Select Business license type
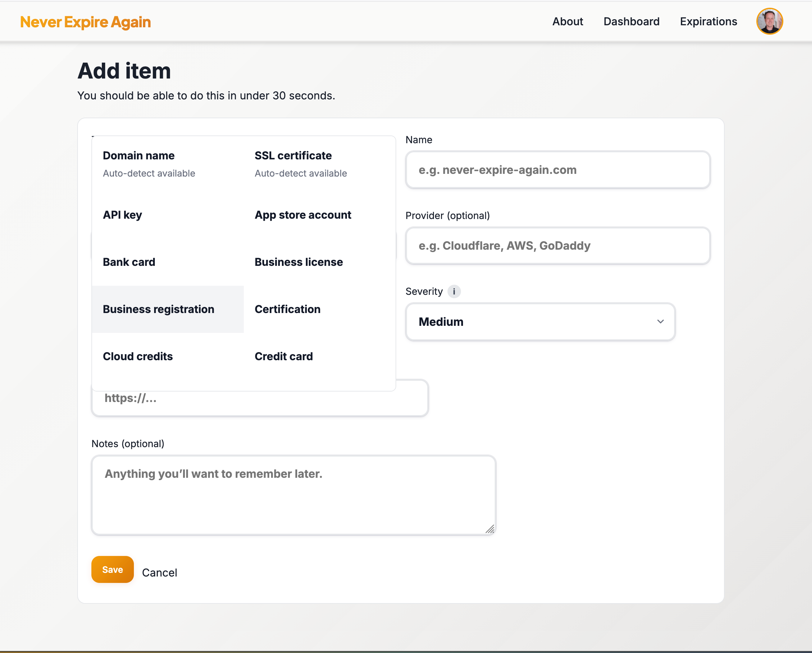 point(299,262)
